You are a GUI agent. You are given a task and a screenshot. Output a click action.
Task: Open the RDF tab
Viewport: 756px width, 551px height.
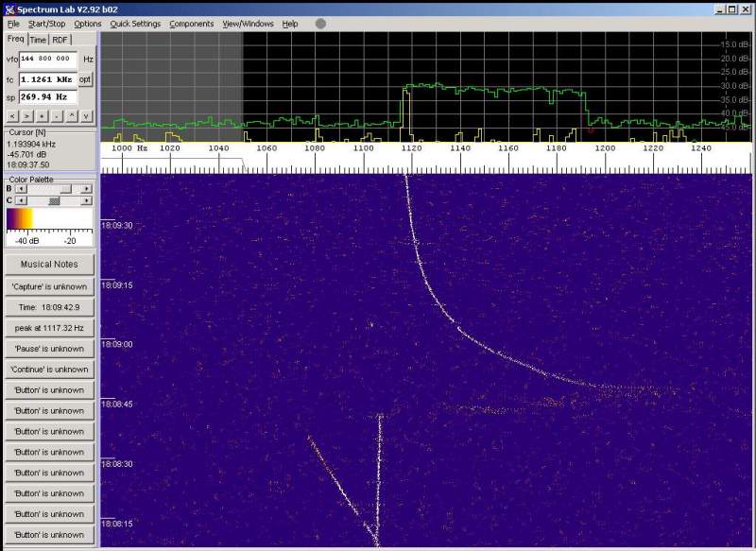coord(60,40)
